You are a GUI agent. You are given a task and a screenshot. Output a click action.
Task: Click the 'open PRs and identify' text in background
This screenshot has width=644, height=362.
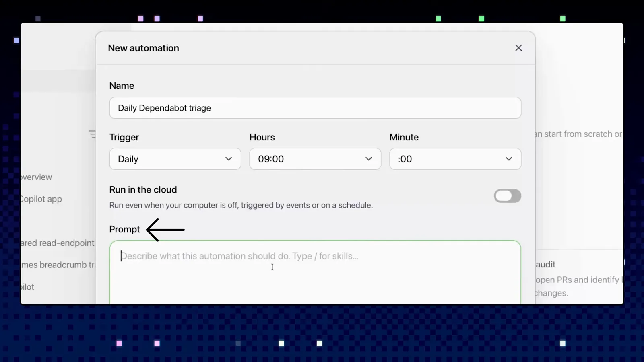click(x=577, y=280)
